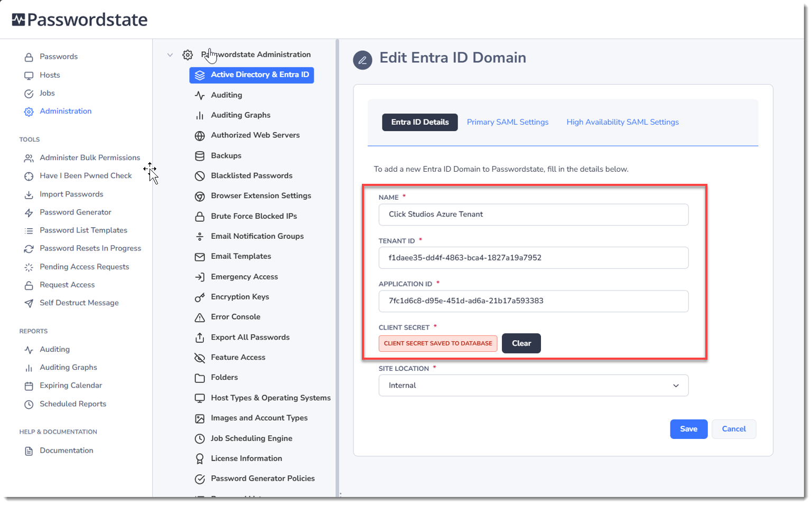812x505 pixels.
Task: Open Export All Passwords
Action: 250,338
